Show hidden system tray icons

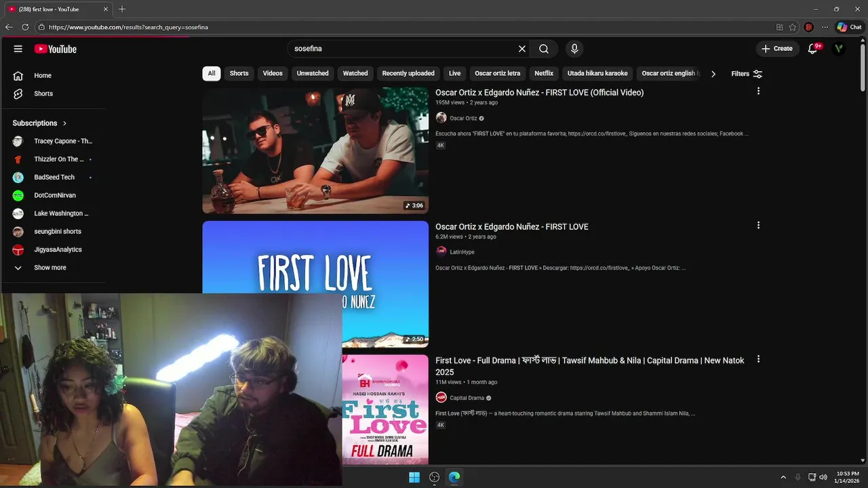coord(783,477)
